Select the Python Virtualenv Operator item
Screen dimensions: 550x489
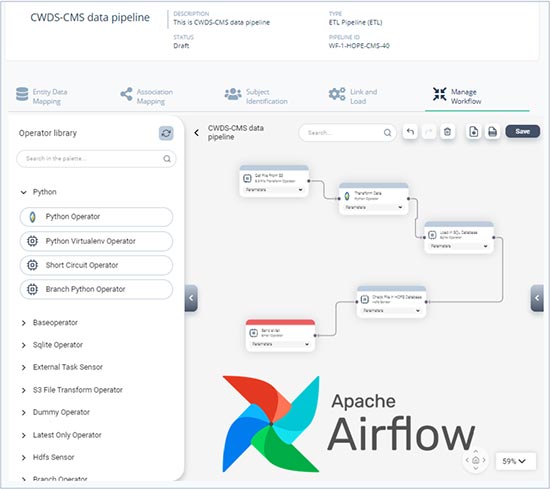pos(96,241)
